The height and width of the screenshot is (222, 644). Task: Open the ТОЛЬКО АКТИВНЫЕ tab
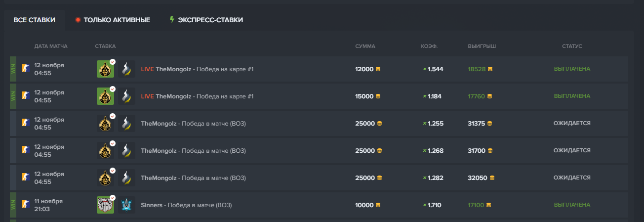[117, 20]
